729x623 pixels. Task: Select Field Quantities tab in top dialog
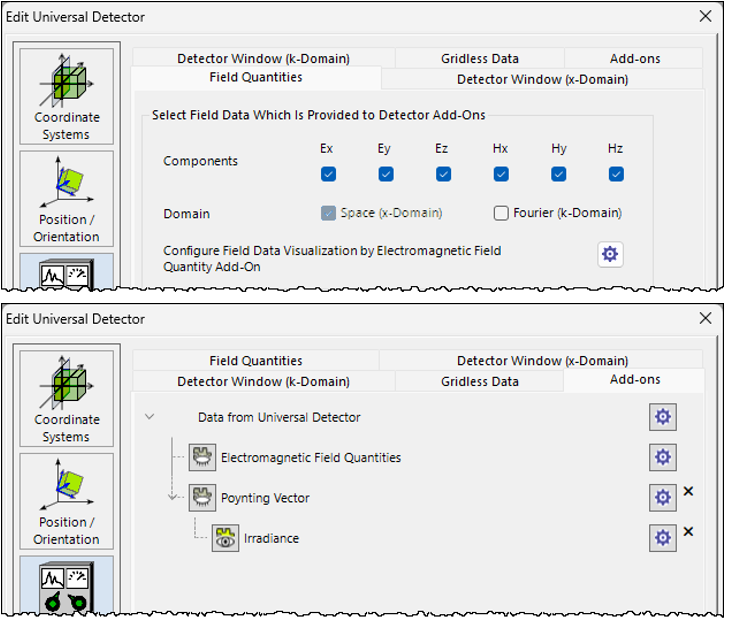point(256,77)
